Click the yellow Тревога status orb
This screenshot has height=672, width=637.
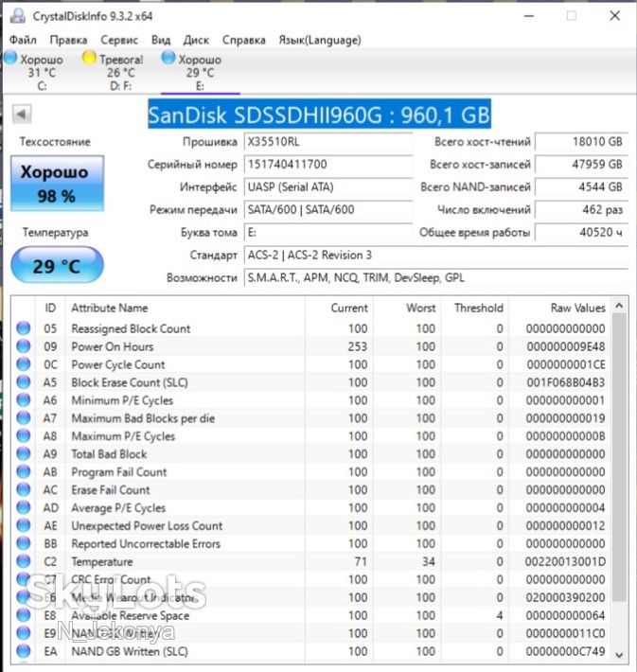coord(89,58)
